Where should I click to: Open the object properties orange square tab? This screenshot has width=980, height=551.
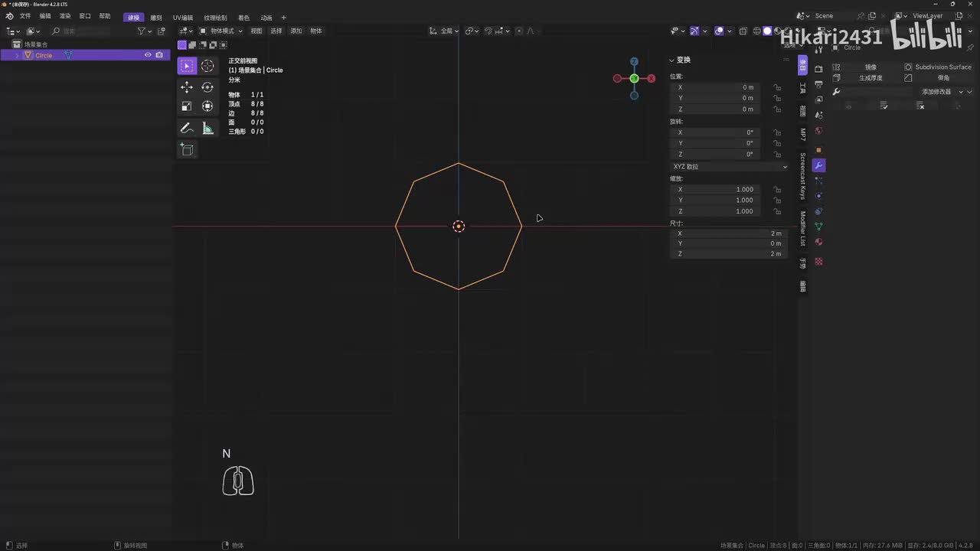click(818, 150)
